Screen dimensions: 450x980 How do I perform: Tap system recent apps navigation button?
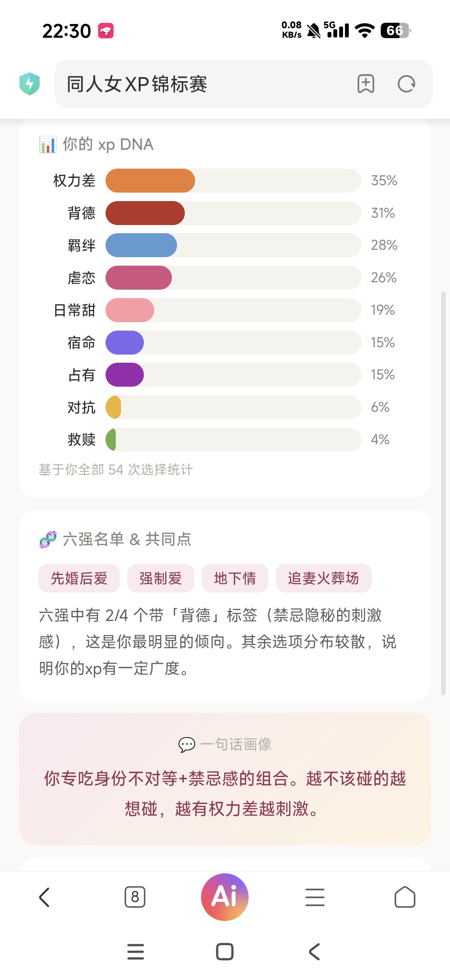[135, 952]
